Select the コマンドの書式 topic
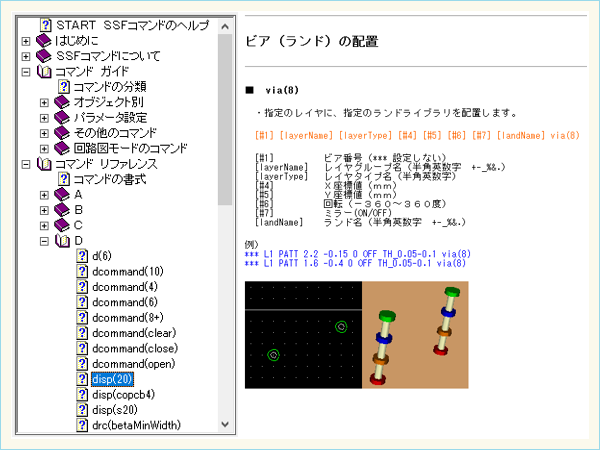This screenshot has height=450, width=600. (x=109, y=179)
